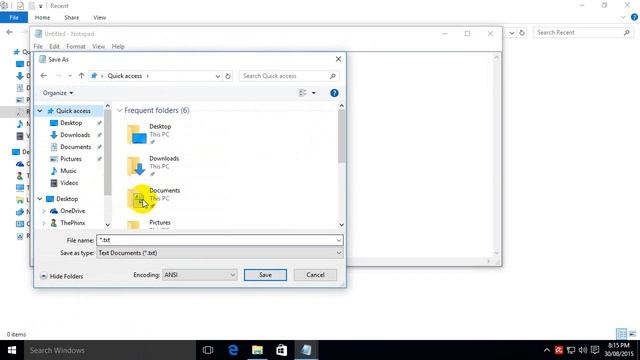Viewport: 640px width, 360px height.
Task: Click the Back arrow in Save As dialog
Action: click(x=44, y=76)
